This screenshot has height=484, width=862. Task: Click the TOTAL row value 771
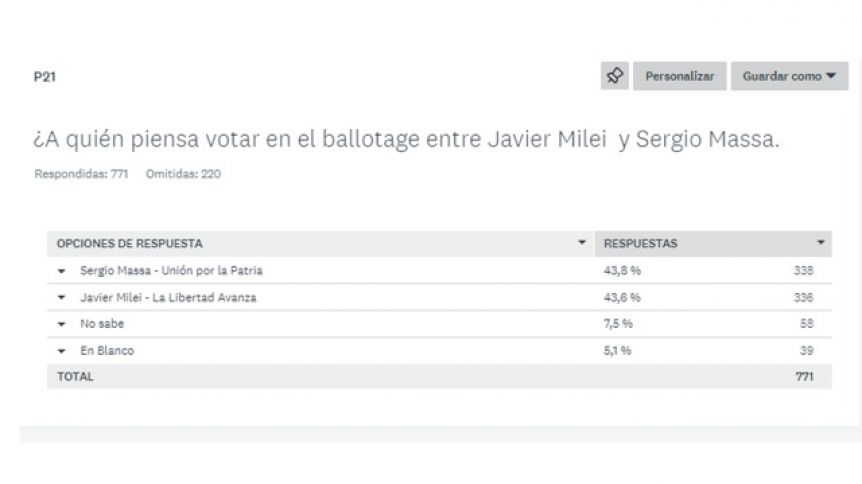tap(804, 377)
